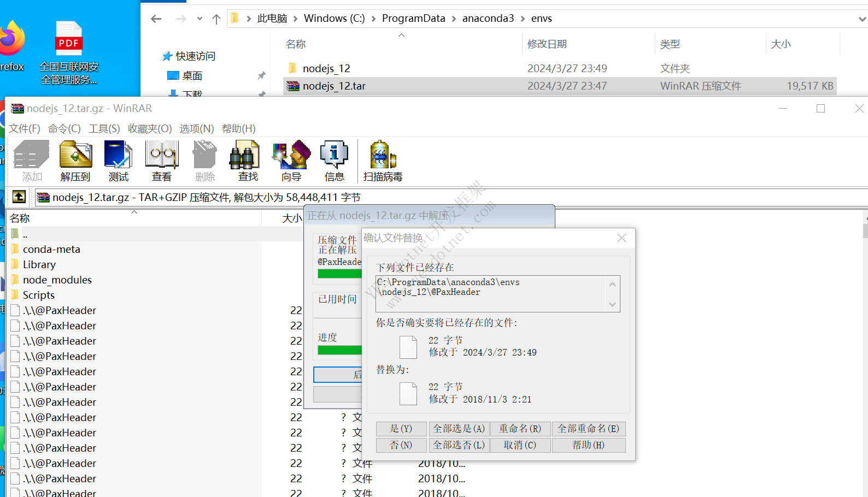
Task: Click 全部重命名(E) button
Action: coord(589,429)
